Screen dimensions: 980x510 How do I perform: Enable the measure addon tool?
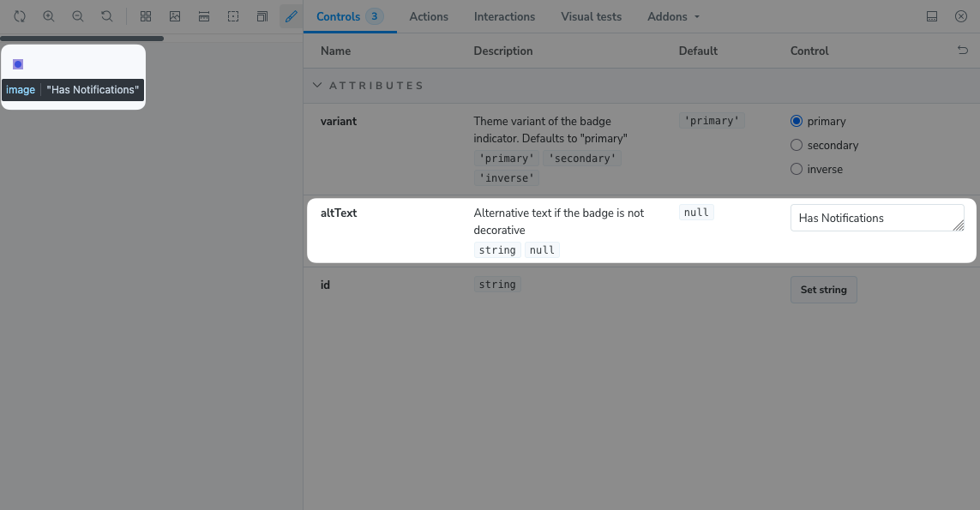(x=204, y=16)
